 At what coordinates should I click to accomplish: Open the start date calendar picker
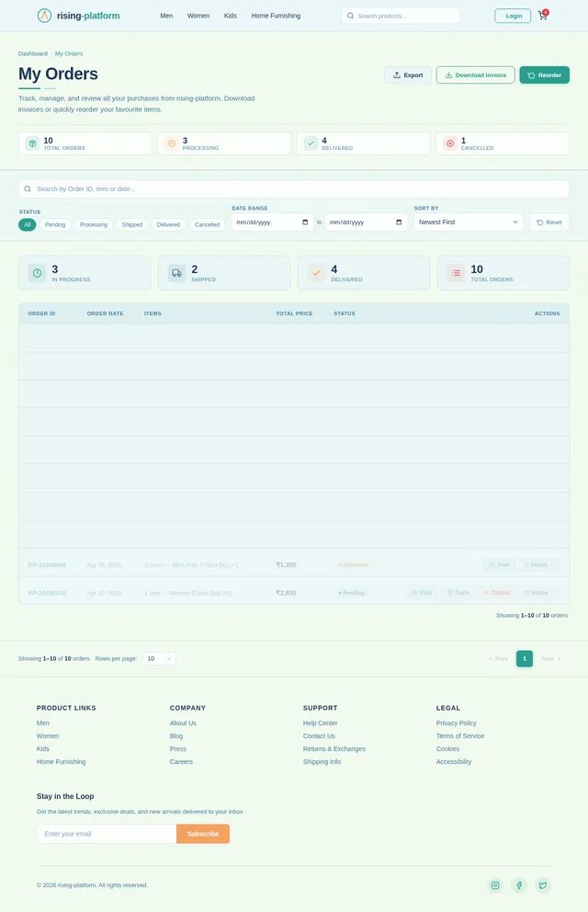305,222
